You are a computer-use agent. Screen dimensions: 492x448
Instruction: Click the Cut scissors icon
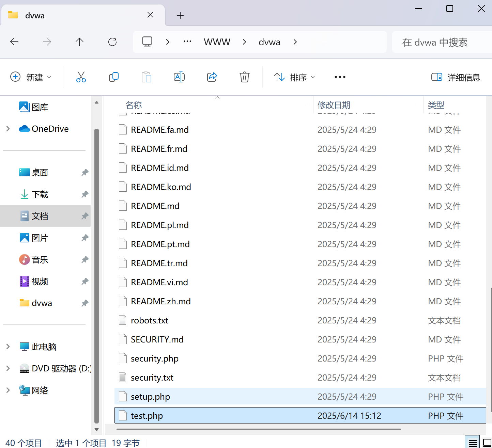click(x=81, y=77)
